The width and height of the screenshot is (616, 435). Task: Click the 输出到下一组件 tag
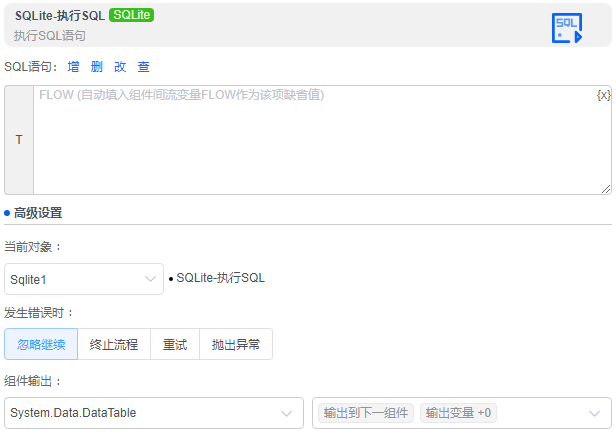pyautogui.click(x=366, y=413)
